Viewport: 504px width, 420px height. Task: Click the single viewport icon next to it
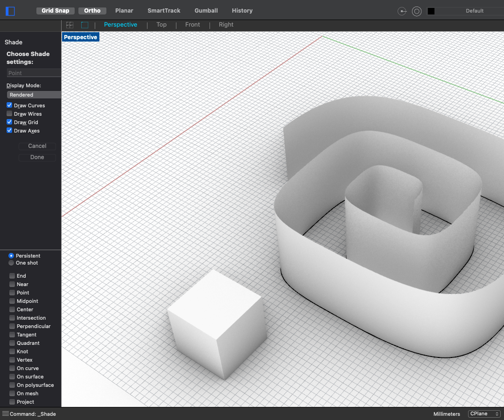pyautogui.click(x=84, y=25)
